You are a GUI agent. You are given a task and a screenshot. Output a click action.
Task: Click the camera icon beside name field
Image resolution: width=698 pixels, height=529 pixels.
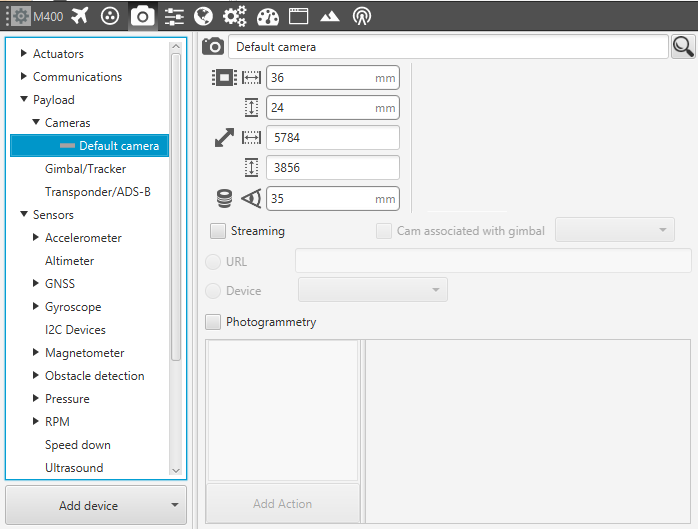(x=213, y=46)
